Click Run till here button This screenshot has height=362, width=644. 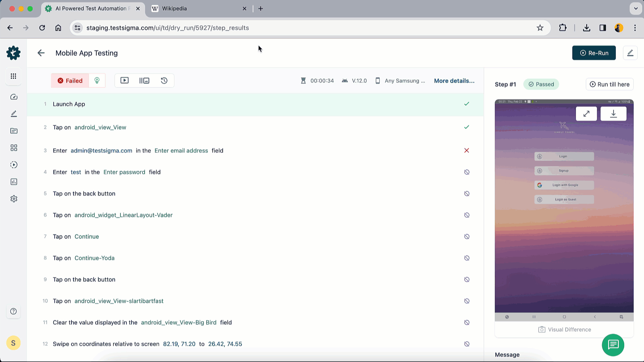[x=609, y=84]
